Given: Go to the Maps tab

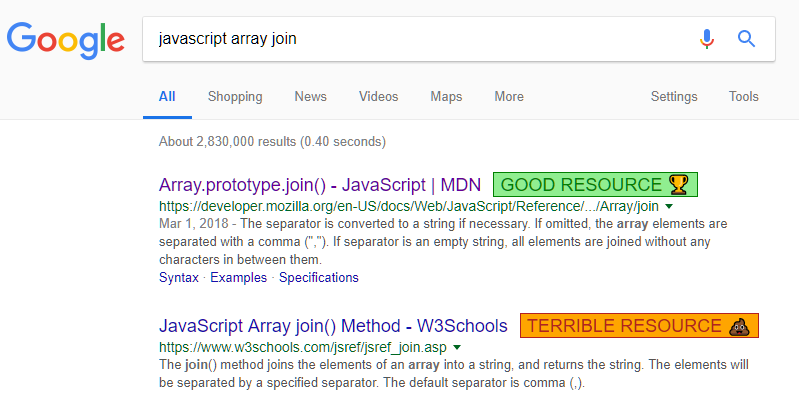Looking at the screenshot, I should [x=446, y=97].
